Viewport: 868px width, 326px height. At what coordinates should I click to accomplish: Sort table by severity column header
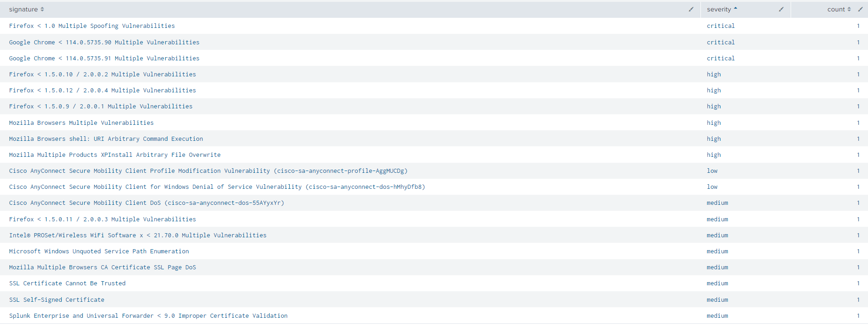[722, 9]
